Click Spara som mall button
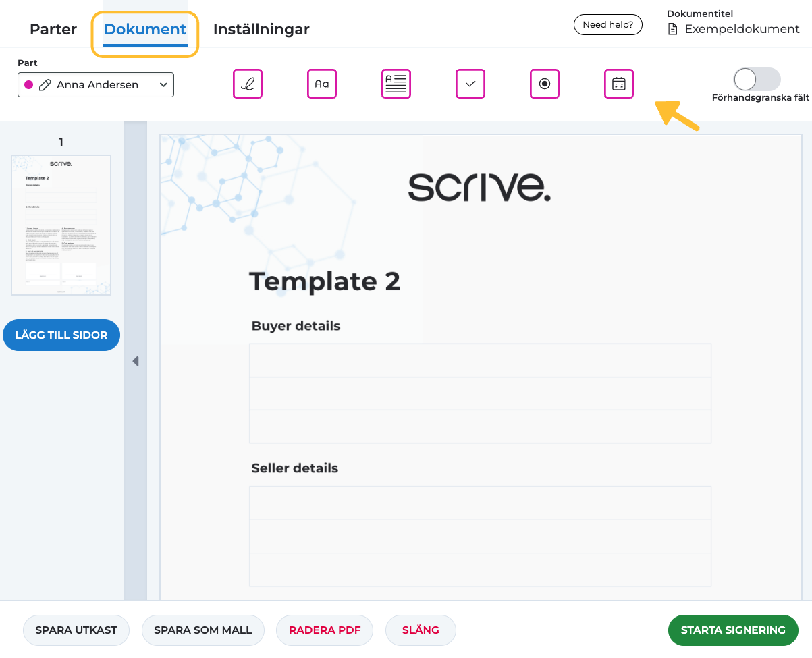The image size is (812, 658). (203, 630)
